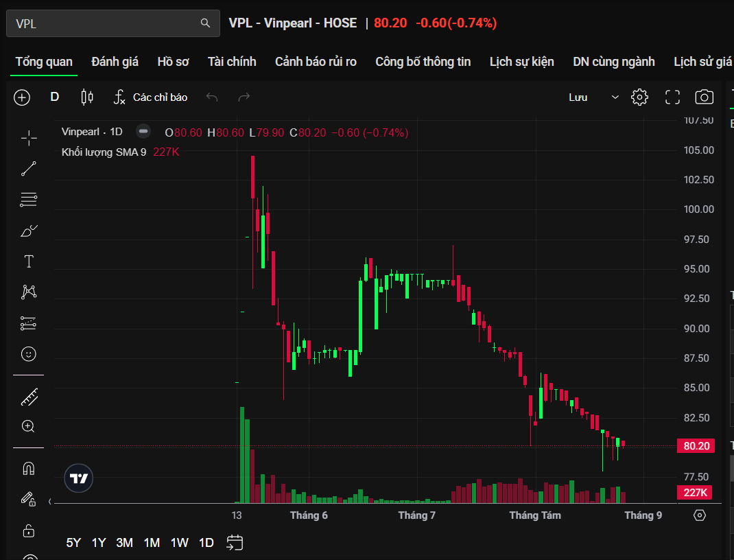Set range to 3M
The width and height of the screenshot is (734, 560).
coord(125,543)
